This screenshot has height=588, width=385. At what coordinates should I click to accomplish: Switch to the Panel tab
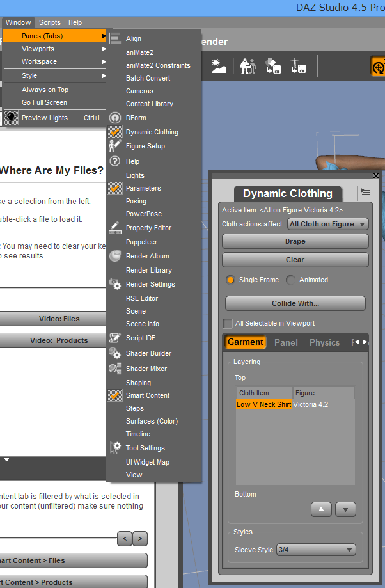tap(286, 342)
